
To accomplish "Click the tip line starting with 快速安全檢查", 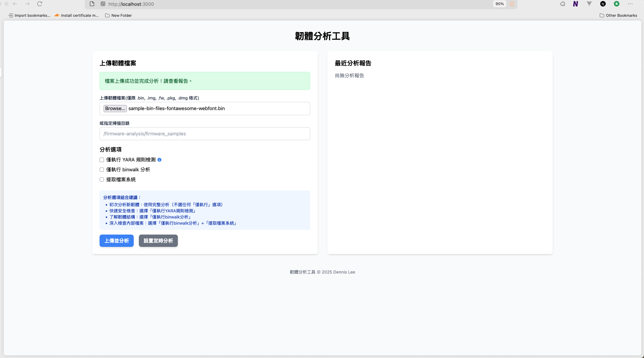I will coord(152,211).
